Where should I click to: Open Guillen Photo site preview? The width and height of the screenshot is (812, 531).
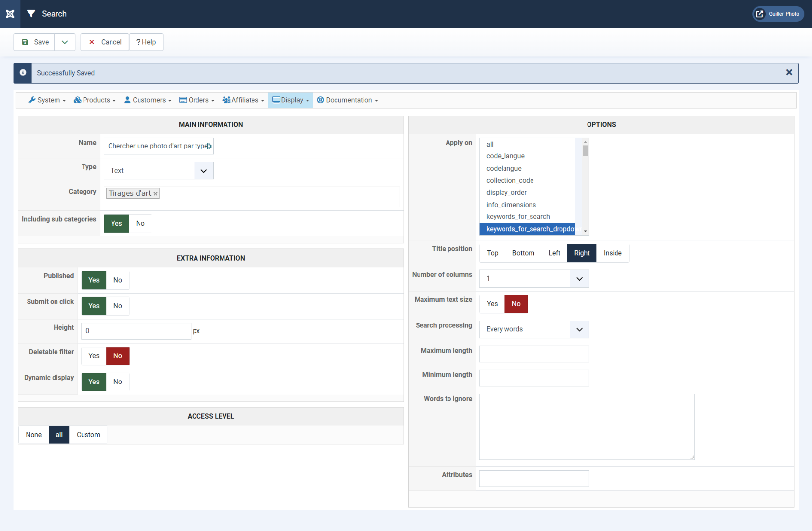pos(778,14)
